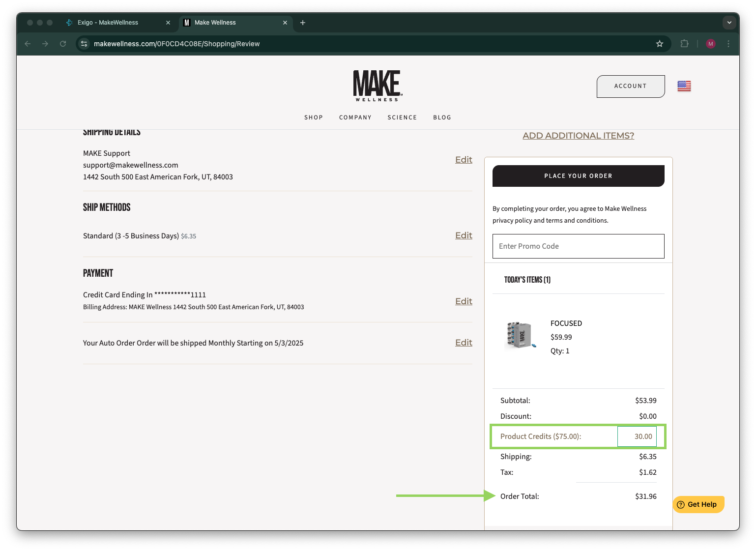756x551 pixels.
Task: Click the Subtotal $53.99 value
Action: [646, 401]
